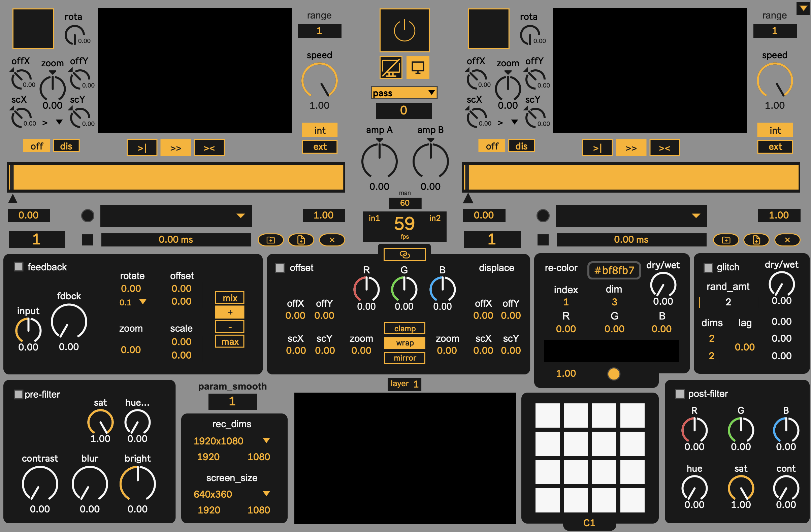
Task: Click right deck X clear icon button
Action: pyautogui.click(x=787, y=240)
